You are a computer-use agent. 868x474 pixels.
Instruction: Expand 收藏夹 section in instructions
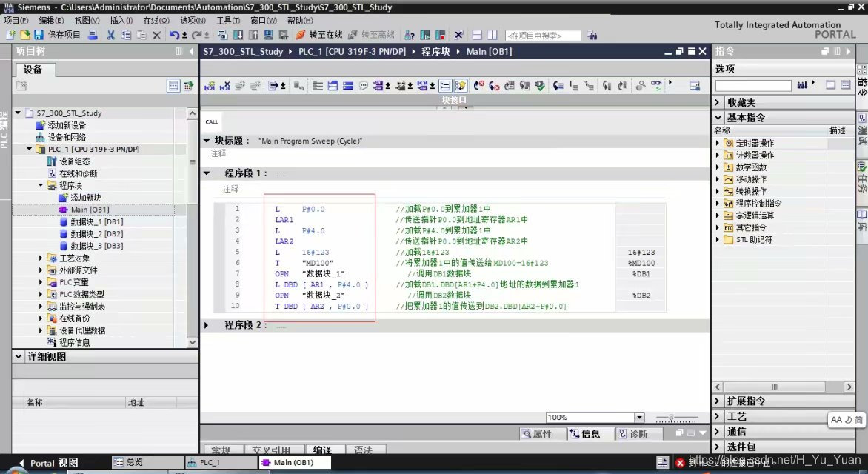coord(718,102)
